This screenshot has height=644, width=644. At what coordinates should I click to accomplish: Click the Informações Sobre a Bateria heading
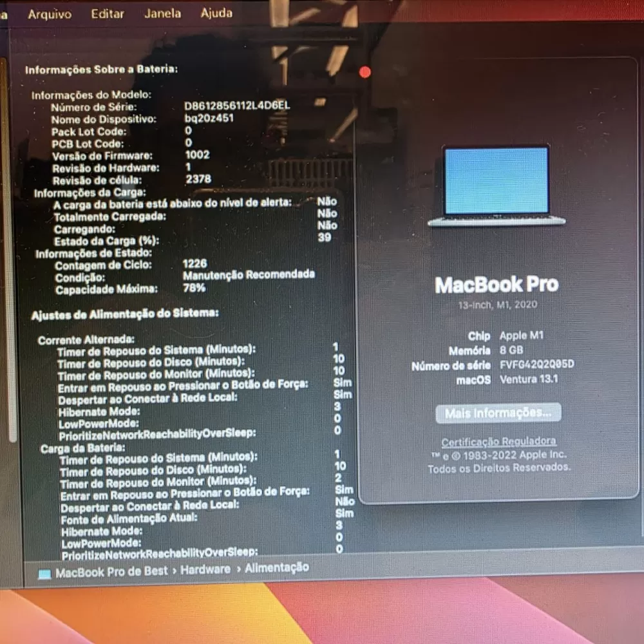[102, 69]
